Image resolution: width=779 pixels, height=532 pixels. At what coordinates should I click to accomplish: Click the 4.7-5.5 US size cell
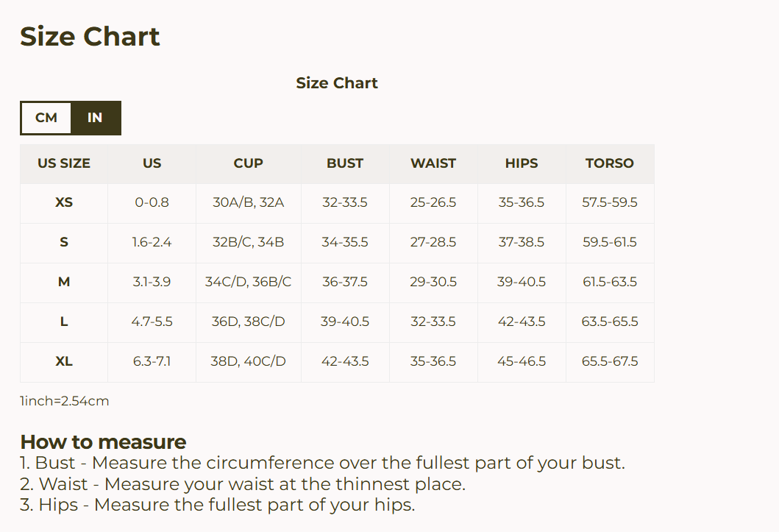click(x=152, y=322)
